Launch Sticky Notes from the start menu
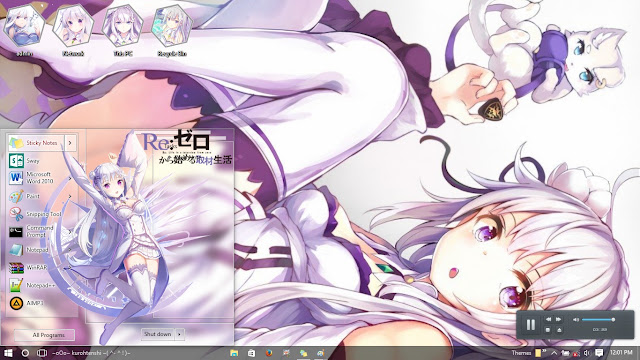 (x=36, y=143)
